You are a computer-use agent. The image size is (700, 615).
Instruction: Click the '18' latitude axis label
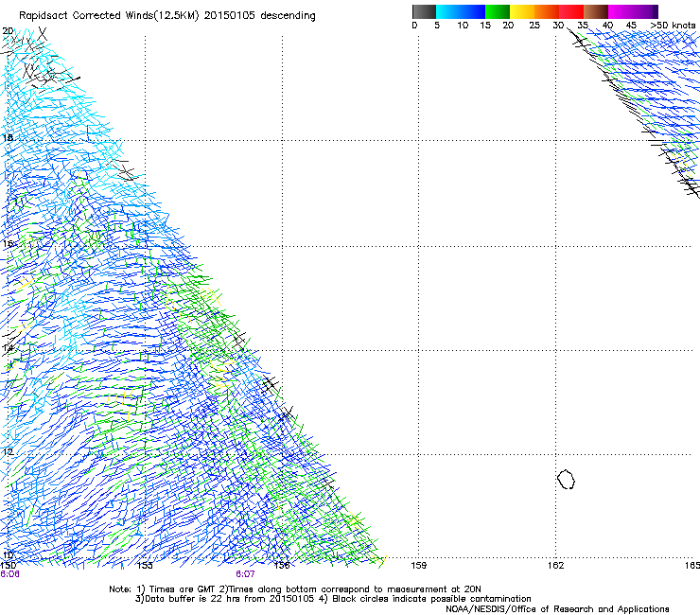(8, 137)
